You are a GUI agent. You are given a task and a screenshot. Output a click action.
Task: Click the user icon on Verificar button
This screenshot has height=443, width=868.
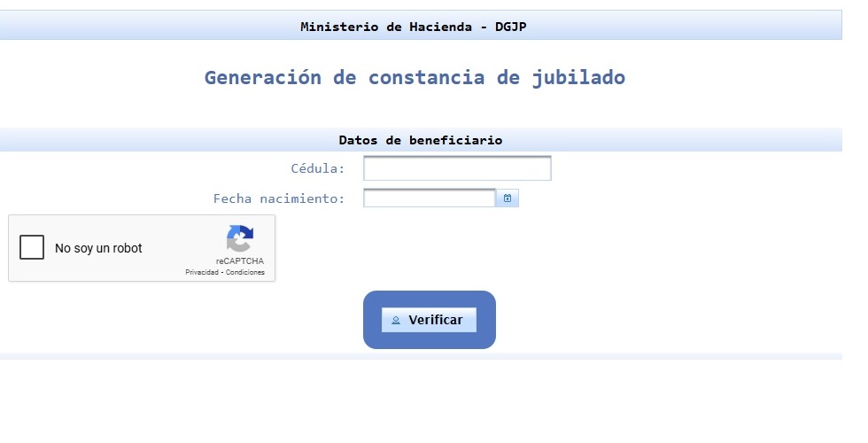click(396, 321)
